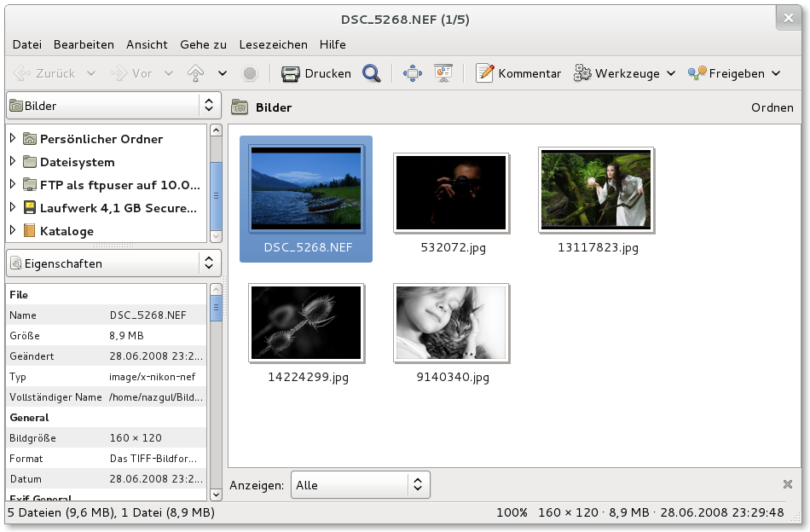The width and height of the screenshot is (810, 532).
Task: Open the Lesezeichen menu
Action: [273, 44]
